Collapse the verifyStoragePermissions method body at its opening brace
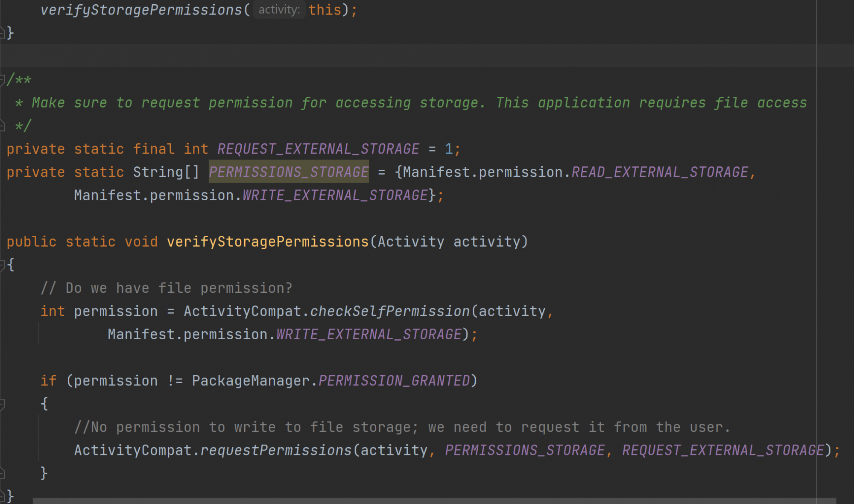 [2, 265]
